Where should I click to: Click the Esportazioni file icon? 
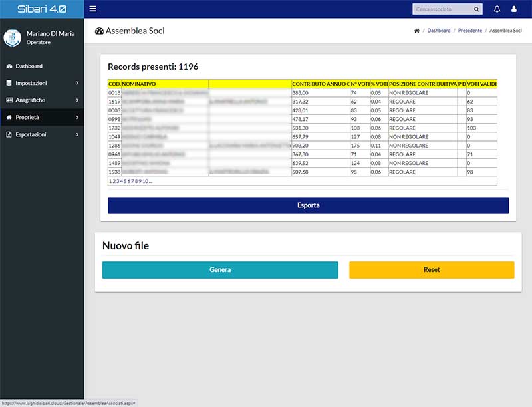[x=9, y=134]
